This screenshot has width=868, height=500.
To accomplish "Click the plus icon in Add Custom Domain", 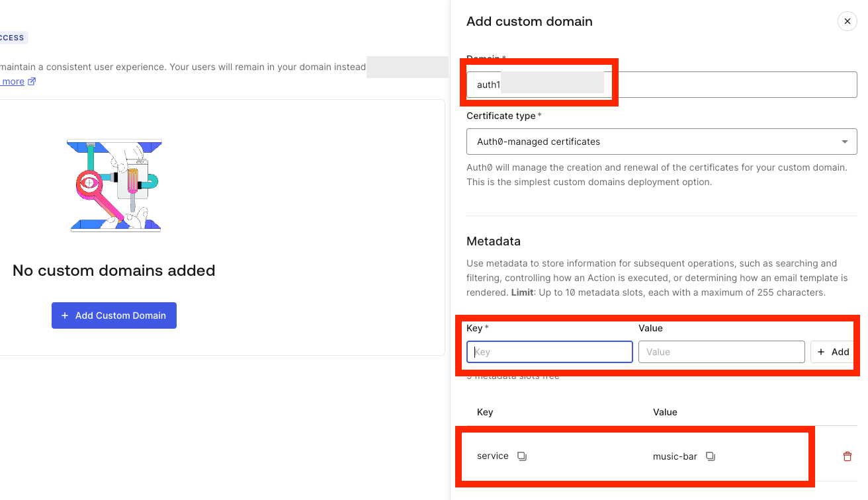I will click(x=65, y=315).
